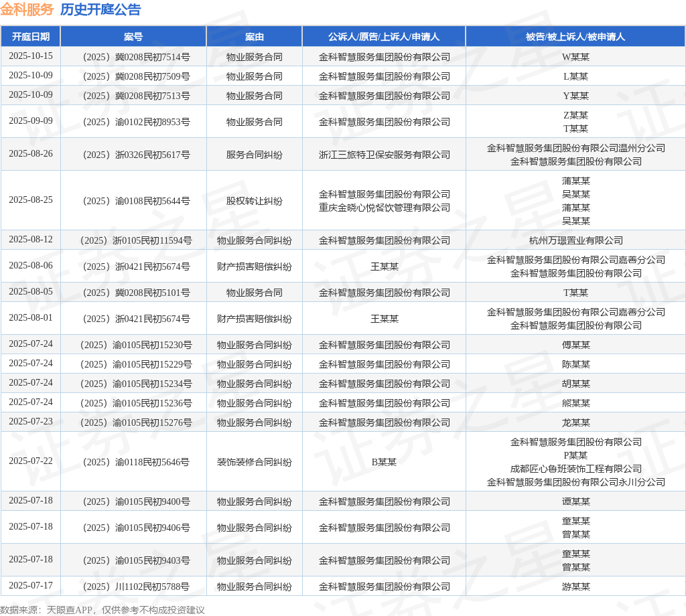Image resolution: width=686 pixels, height=616 pixels.
Task: Select case number (2025）渝0105民初15236号
Action: [136, 403]
